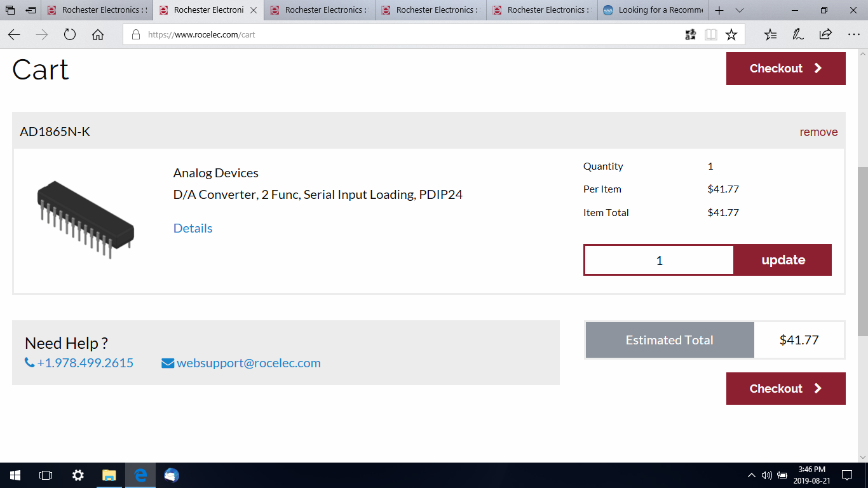
Task: Click the Per Item price $41.77
Action: coord(723,189)
